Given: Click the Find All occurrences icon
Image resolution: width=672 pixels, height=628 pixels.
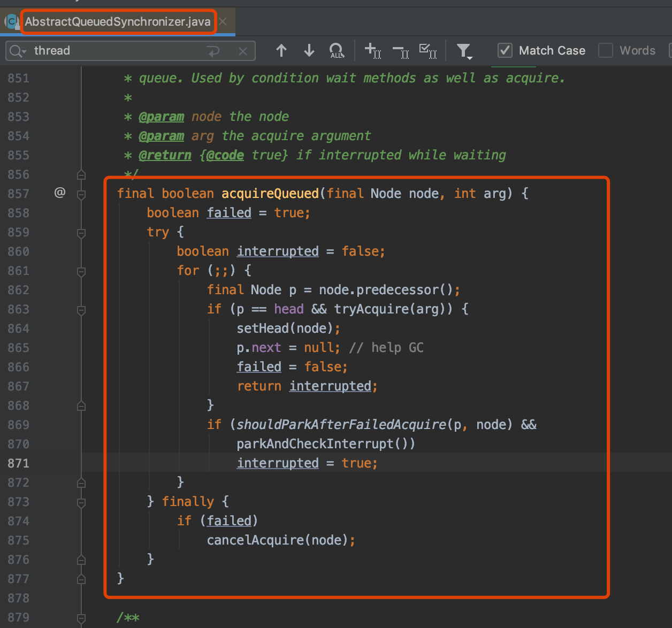Looking at the screenshot, I should pyautogui.click(x=337, y=51).
